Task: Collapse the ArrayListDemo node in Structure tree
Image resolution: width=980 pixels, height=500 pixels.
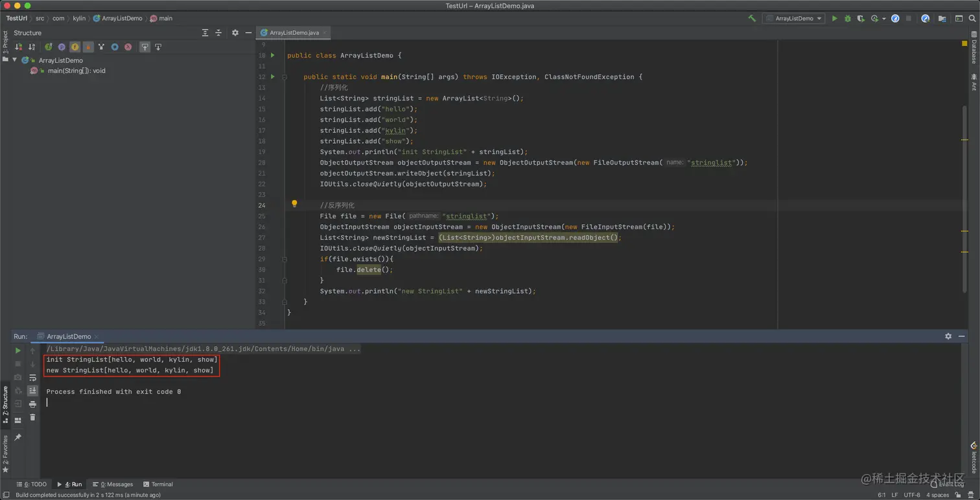Action: (15, 60)
